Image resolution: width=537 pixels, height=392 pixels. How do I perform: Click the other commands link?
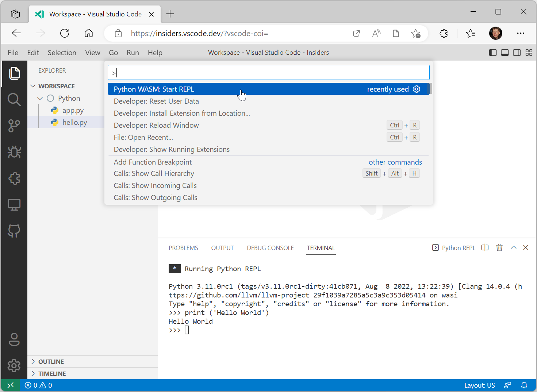tap(395, 162)
